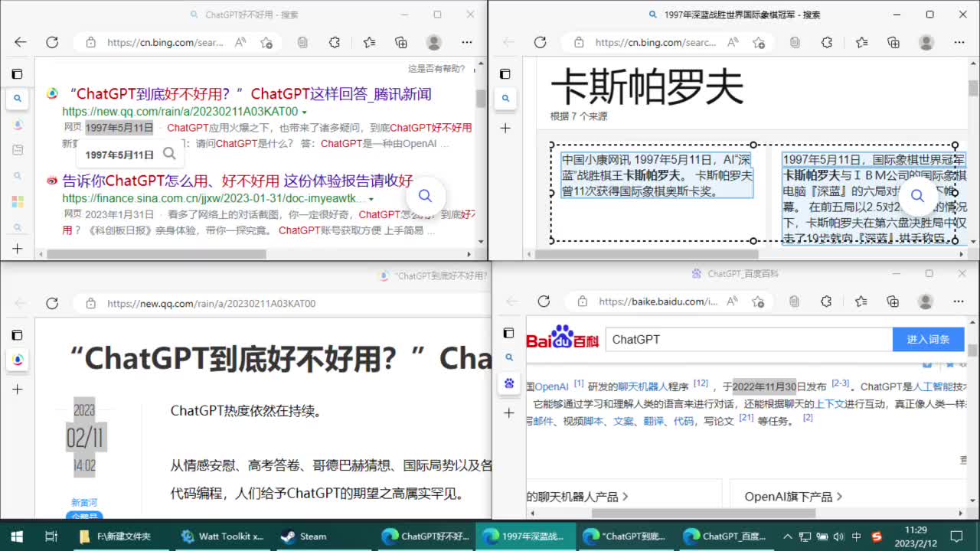Click 这是否有帮助? feedback text
This screenshot has height=551, width=980.
pyautogui.click(x=436, y=68)
